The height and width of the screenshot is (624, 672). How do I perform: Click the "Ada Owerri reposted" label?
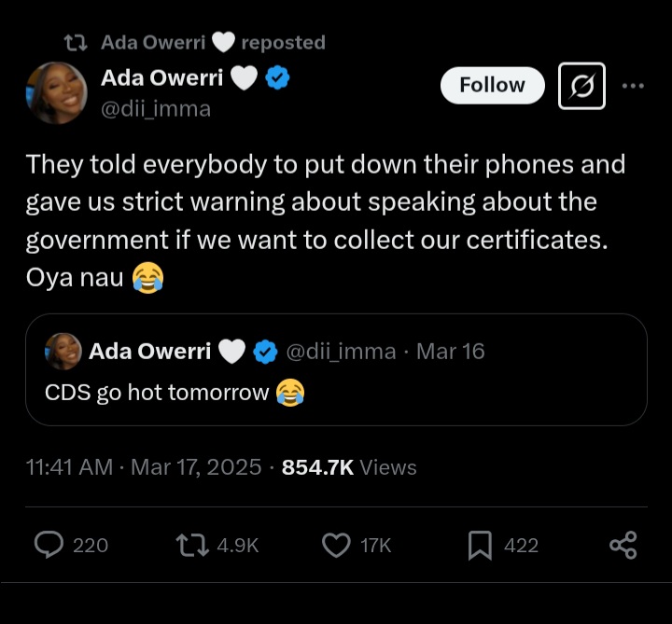point(213,42)
